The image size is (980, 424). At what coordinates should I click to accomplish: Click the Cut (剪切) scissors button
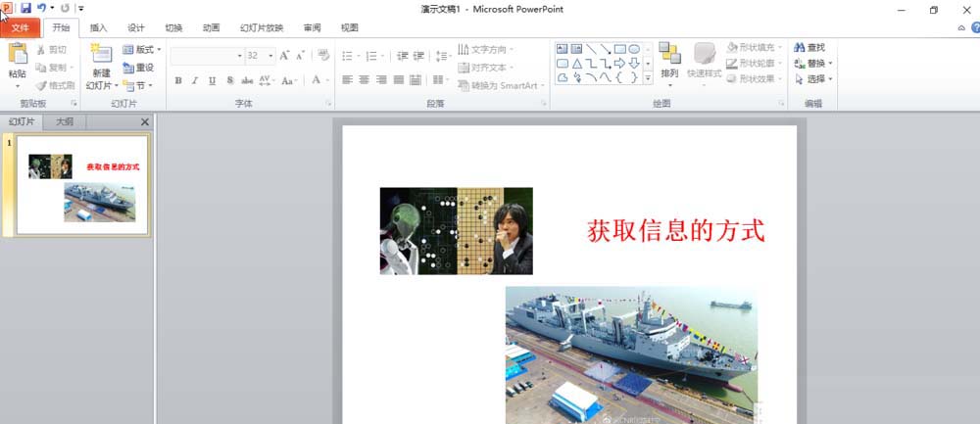pyautogui.click(x=51, y=50)
